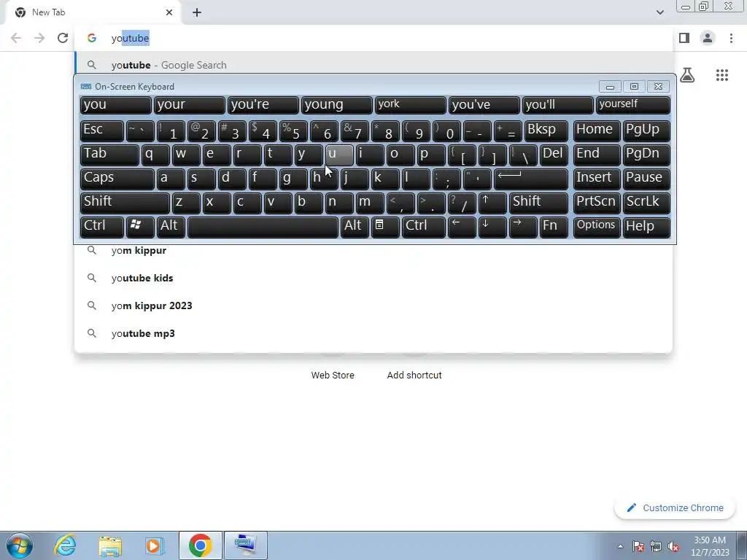Open Windows Start orb
Image resolution: width=747 pixels, height=560 pixels.
pyautogui.click(x=20, y=545)
